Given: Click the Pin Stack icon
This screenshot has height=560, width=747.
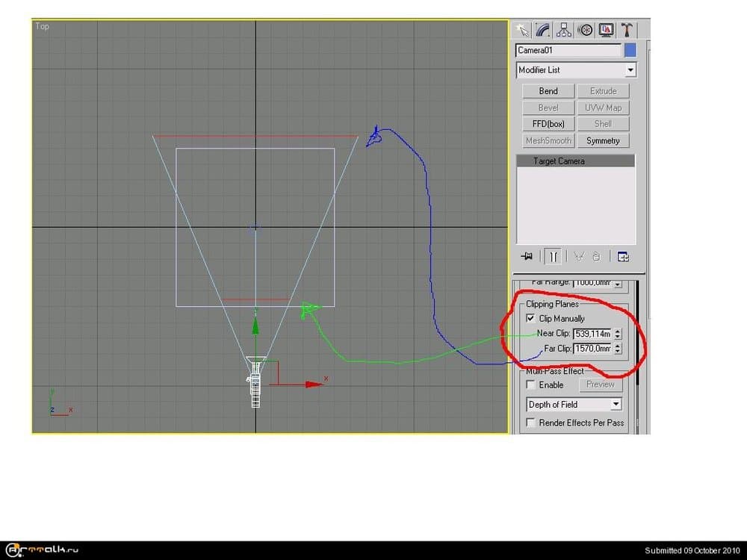Looking at the screenshot, I should [527, 256].
